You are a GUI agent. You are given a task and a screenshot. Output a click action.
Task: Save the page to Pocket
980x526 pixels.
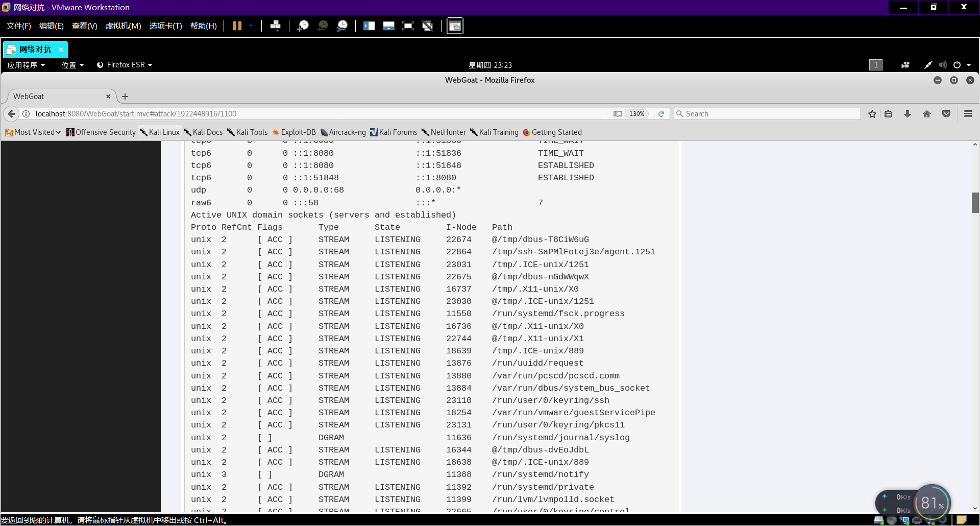tap(946, 114)
